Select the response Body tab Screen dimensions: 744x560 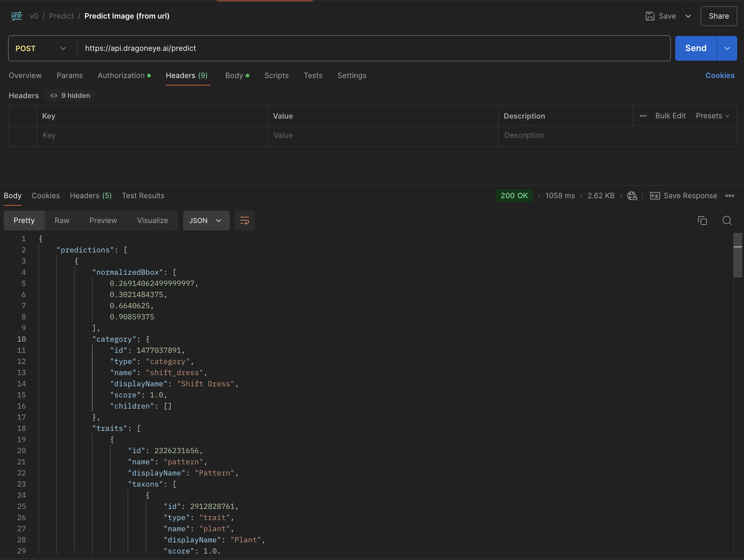tap(12, 196)
